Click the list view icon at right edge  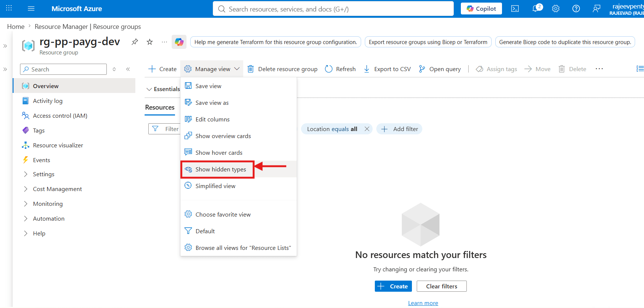pos(640,68)
